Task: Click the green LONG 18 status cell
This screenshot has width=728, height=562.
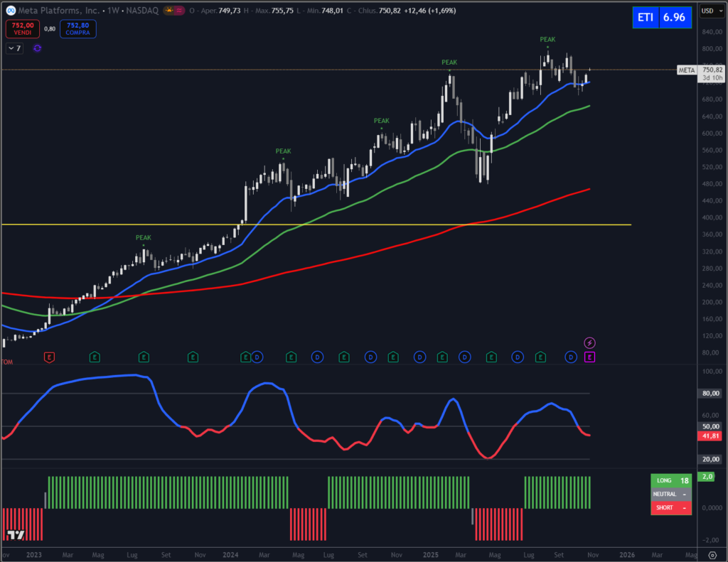Action: [670, 480]
